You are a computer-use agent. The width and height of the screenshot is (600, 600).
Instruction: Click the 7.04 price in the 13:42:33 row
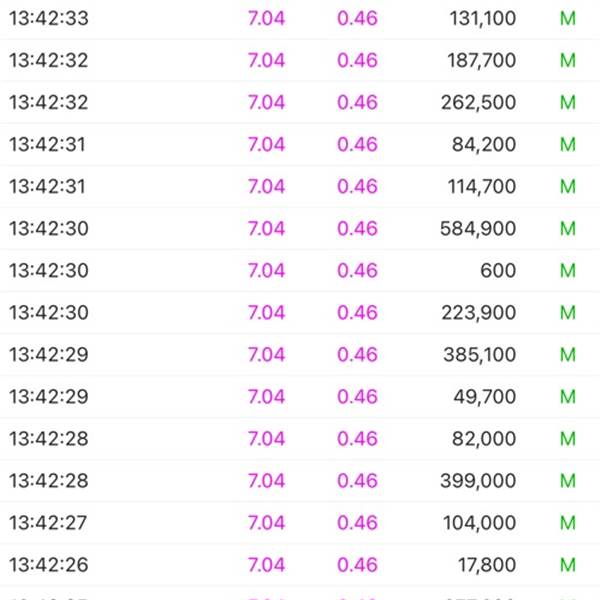[266, 18]
